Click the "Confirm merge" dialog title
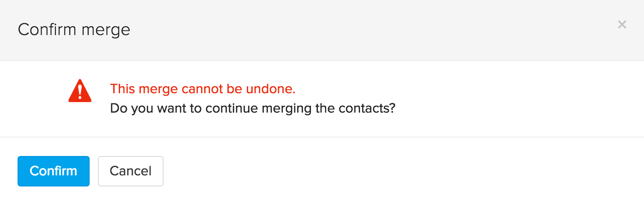644x204 pixels. pos(74,30)
